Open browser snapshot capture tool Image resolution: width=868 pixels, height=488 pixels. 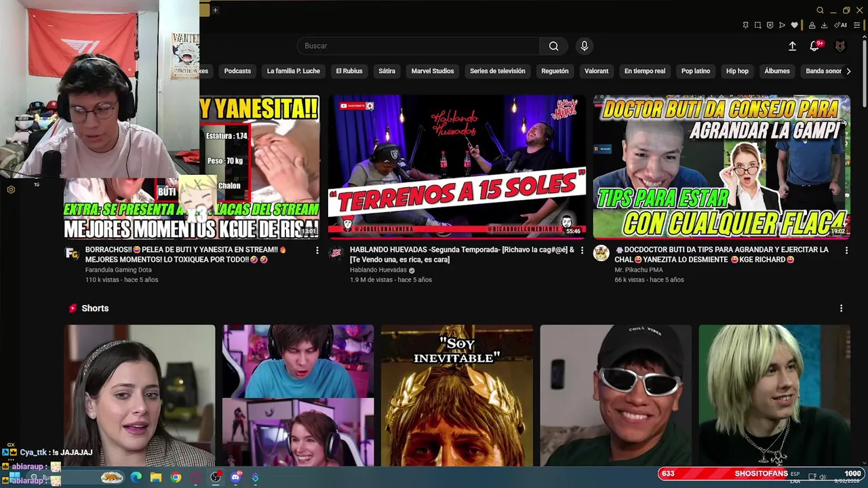point(757,25)
